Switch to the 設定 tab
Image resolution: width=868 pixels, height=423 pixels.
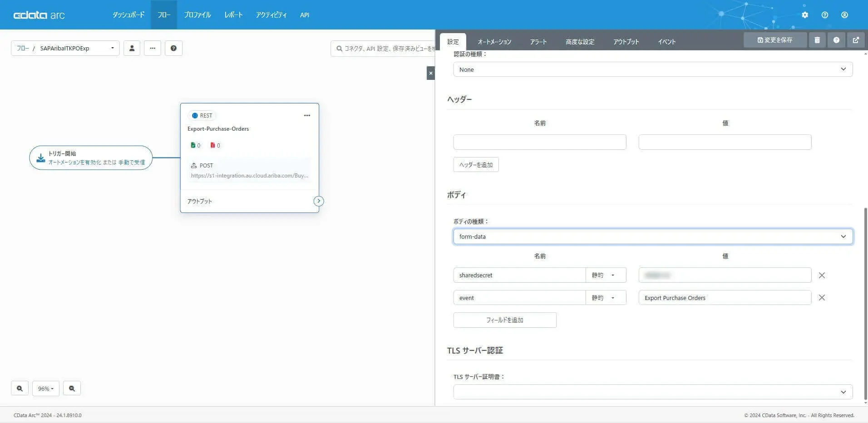tap(453, 42)
